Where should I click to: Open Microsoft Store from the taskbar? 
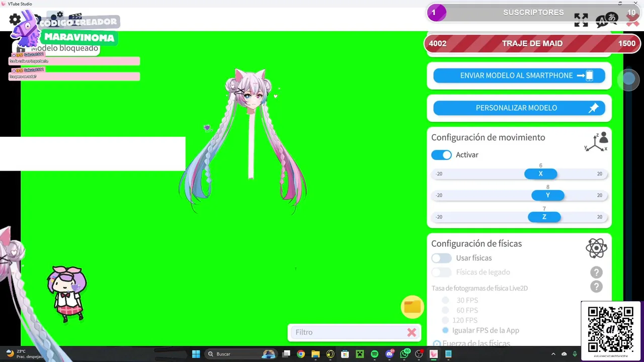point(345,354)
